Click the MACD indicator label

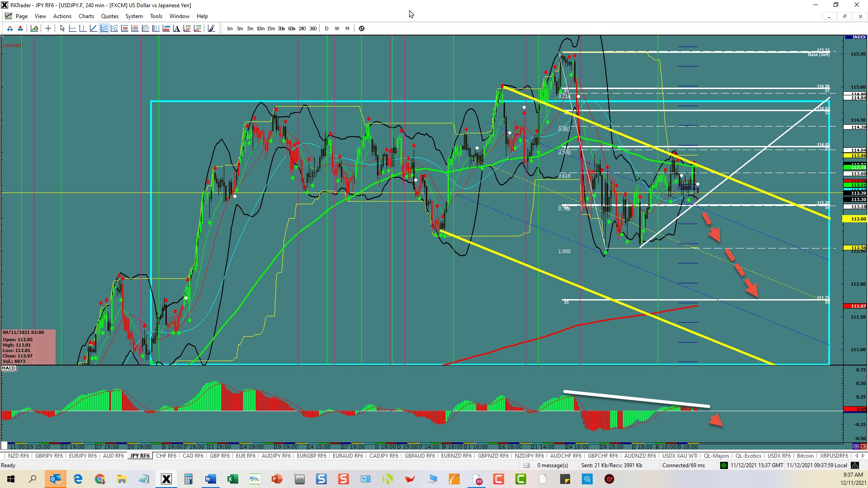9,368
